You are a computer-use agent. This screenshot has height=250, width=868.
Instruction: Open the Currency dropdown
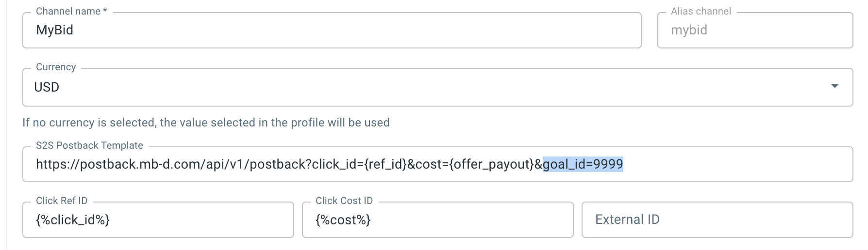tap(437, 87)
